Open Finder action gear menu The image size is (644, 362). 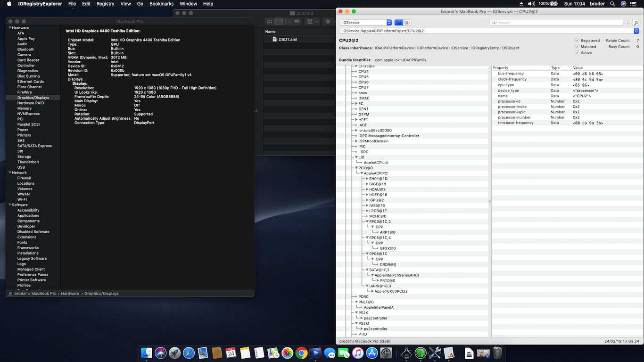click(x=330, y=22)
